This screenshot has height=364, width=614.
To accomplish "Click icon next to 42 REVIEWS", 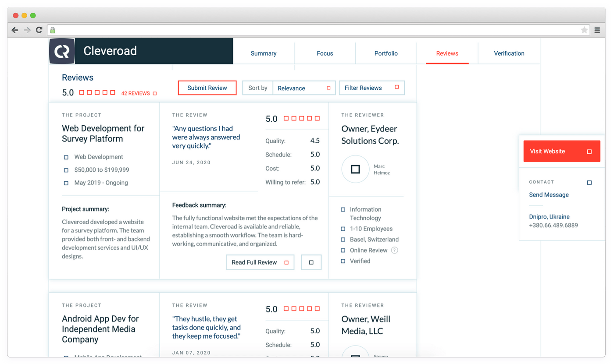I will (155, 93).
